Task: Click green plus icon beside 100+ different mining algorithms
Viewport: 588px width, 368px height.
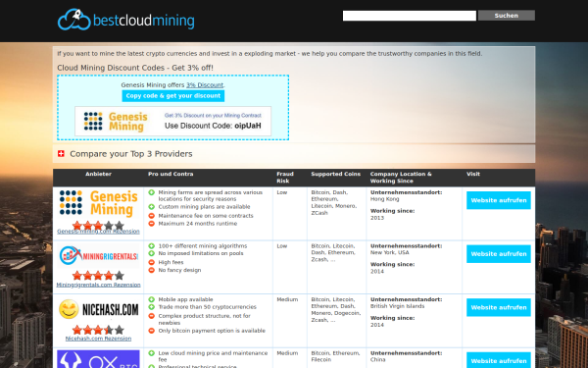Action: click(x=152, y=246)
